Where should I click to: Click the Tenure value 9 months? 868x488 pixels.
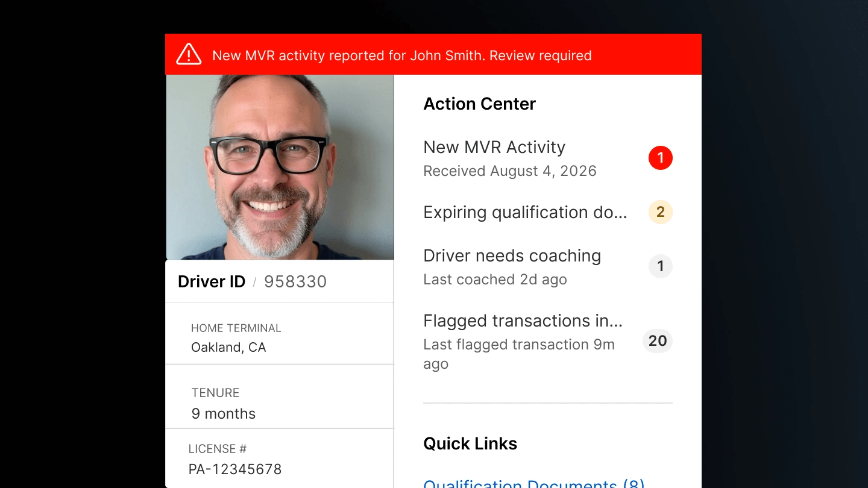coord(224,414)
